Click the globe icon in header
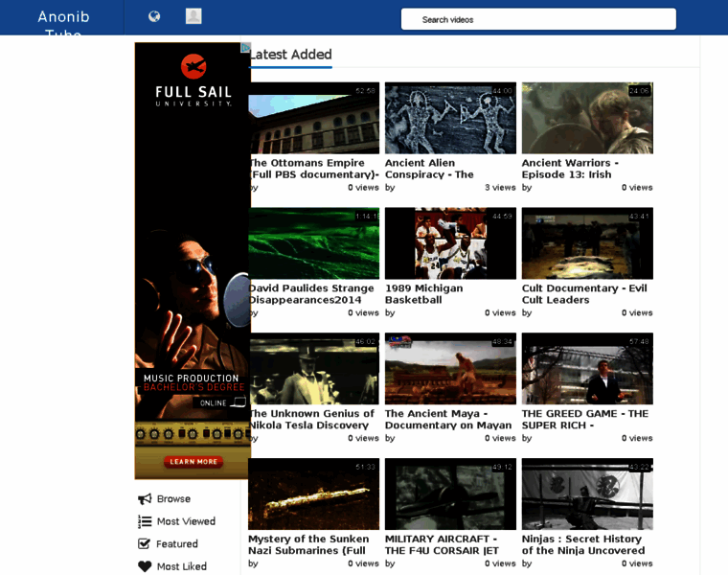 pyautogui.click(x=154, y=16)
